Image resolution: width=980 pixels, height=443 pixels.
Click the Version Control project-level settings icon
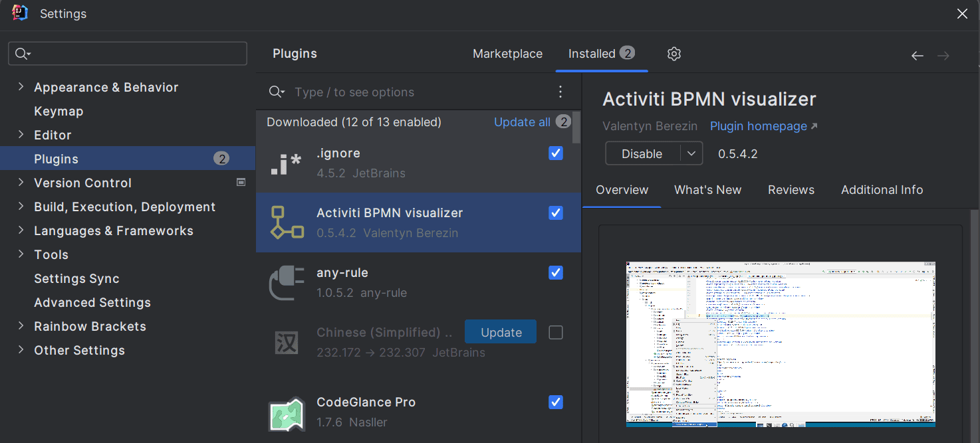point(241,183)
